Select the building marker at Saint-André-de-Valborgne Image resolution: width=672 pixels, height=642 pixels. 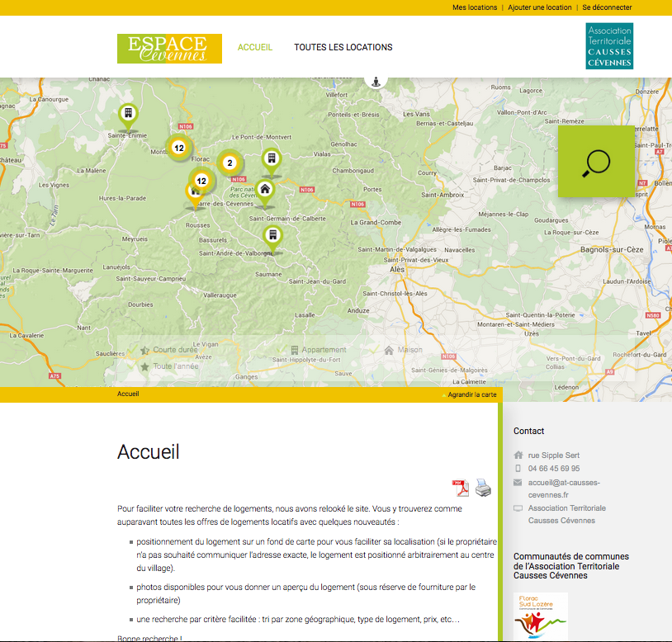coord(272,238)
